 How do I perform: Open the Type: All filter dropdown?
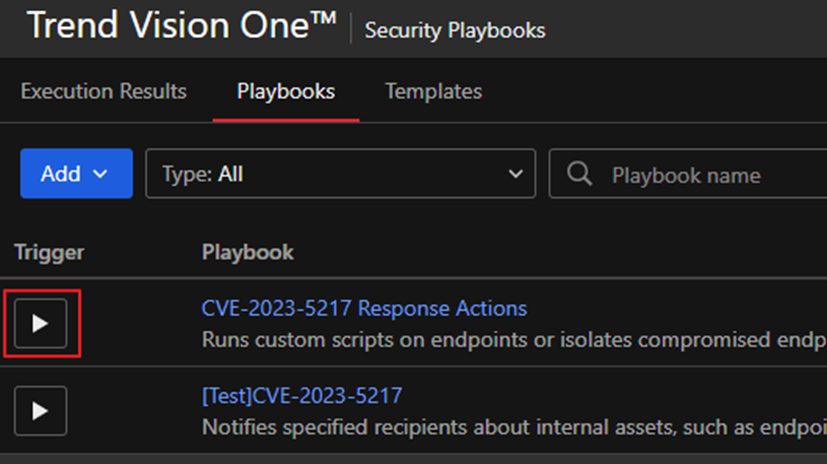340,174
